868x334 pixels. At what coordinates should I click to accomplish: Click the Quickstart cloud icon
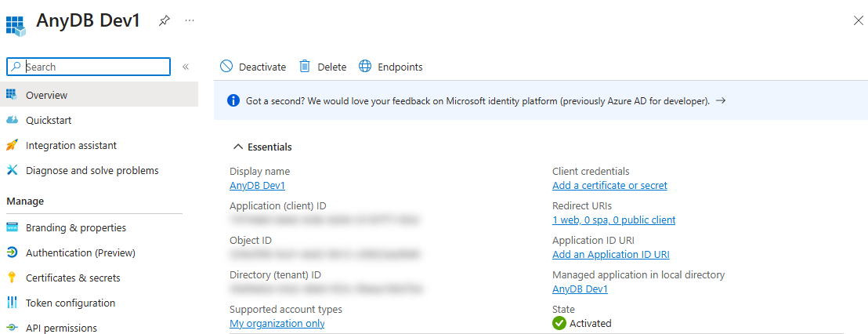pos(13,120)
